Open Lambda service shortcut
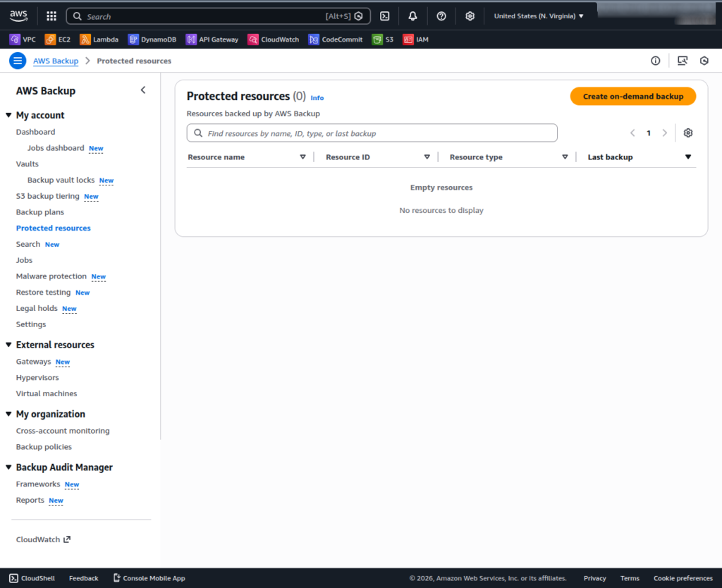 tap(99, 39)
